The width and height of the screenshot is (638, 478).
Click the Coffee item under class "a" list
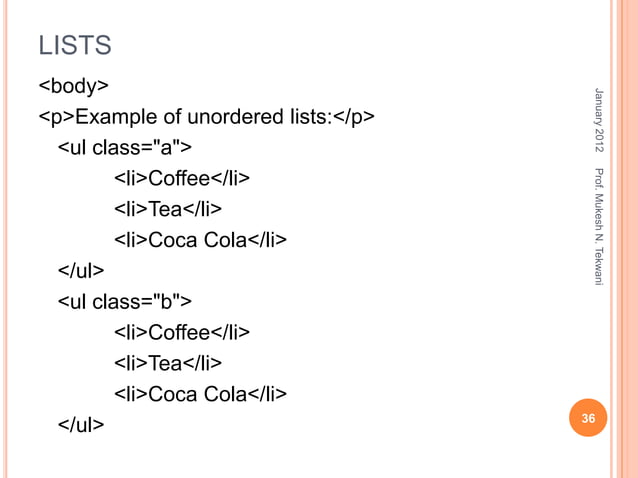tap(181, 179)
